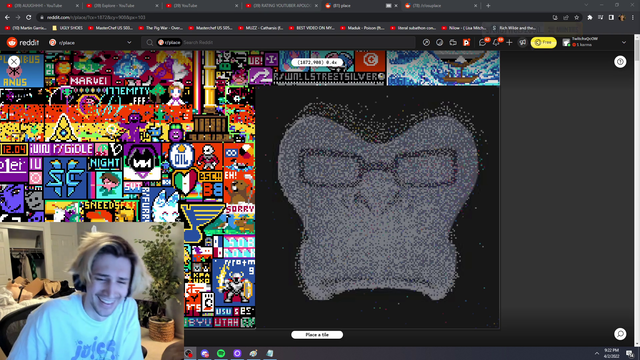Click the magnifier zoom icon bottom right
This screenshot has width=640, height=360.
click(620, 334)
